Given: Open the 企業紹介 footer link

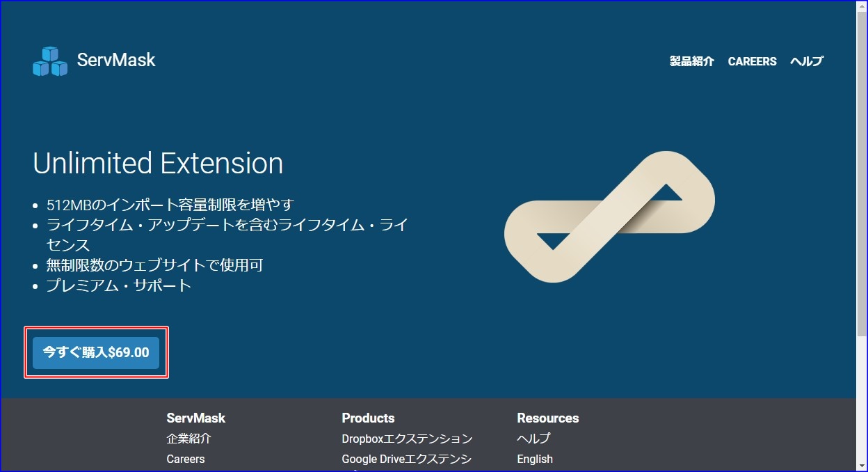Looking at the screenshot, I should [x=188, y=439].
